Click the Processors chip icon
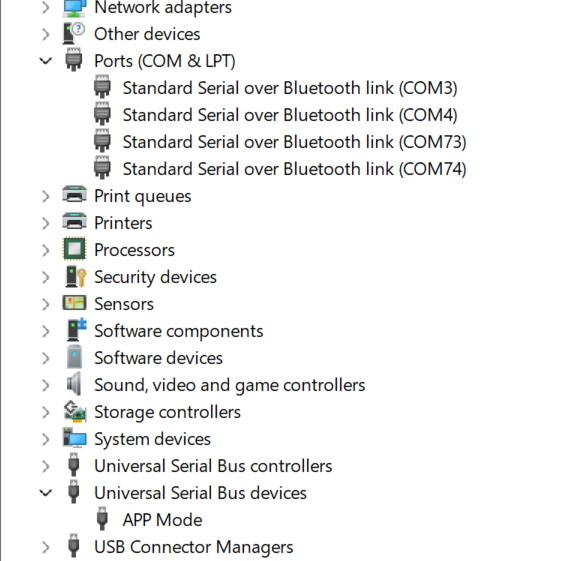568x561 pixels. pos(75,249)
